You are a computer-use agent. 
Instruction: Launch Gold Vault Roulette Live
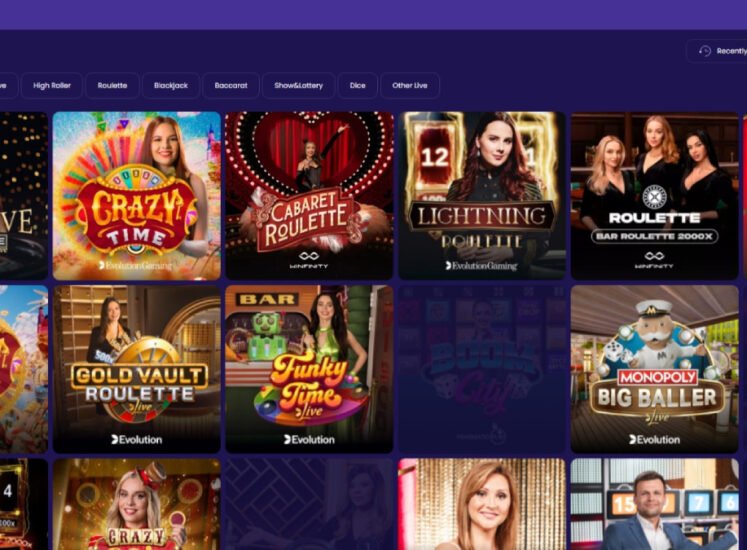click(x=137, y=369)
